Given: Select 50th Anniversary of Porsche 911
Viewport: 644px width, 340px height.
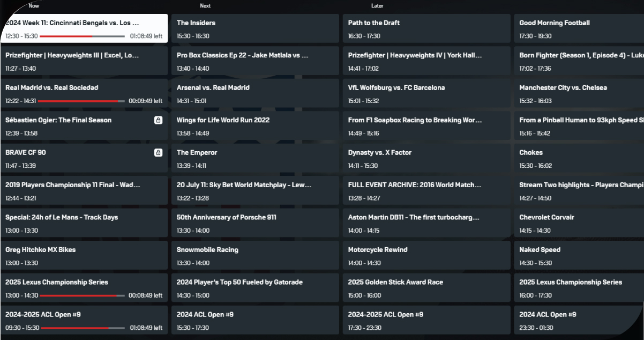Looking at the screenshot, I should [x=256, y=223].
